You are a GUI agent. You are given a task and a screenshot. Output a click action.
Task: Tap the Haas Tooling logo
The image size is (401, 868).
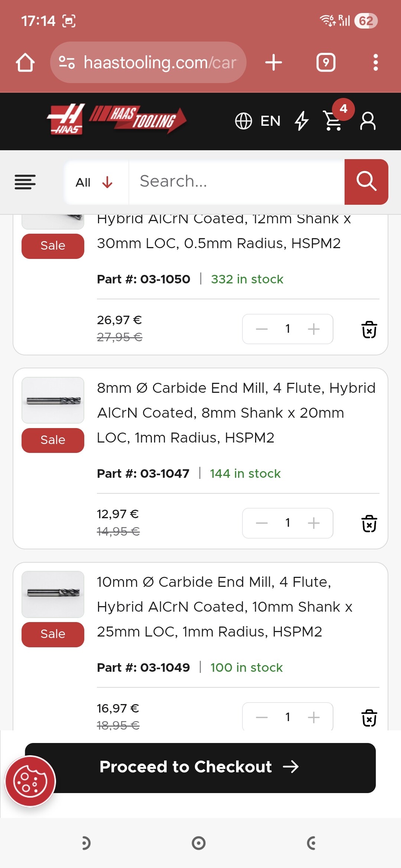coord(117,119)
